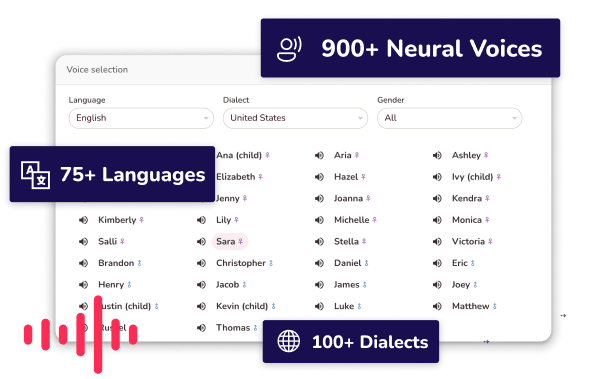Screen dimensions: 598x379
Task: Select the Aria voice name
Action: click(342, 155)
